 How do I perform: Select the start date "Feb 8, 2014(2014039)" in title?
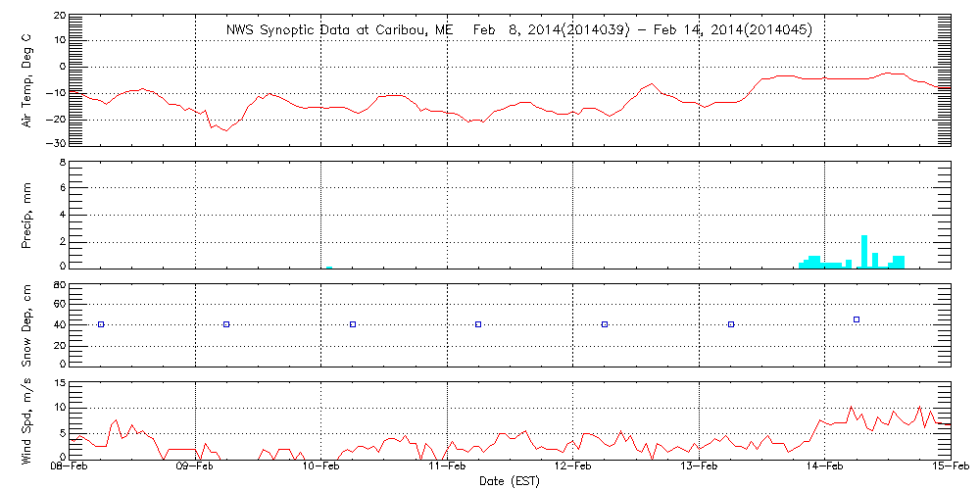tap(552, 30)
